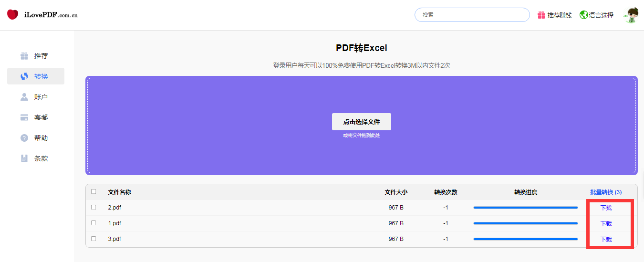Screen dimensions: 644x262
Task: Tick the checkbox for 3.pdf
Action: 93,239
